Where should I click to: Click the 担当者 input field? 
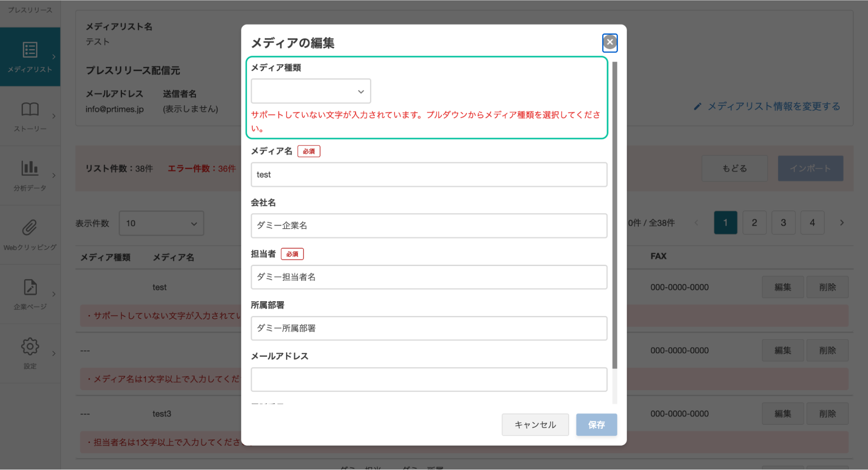[x=429, y=277]
